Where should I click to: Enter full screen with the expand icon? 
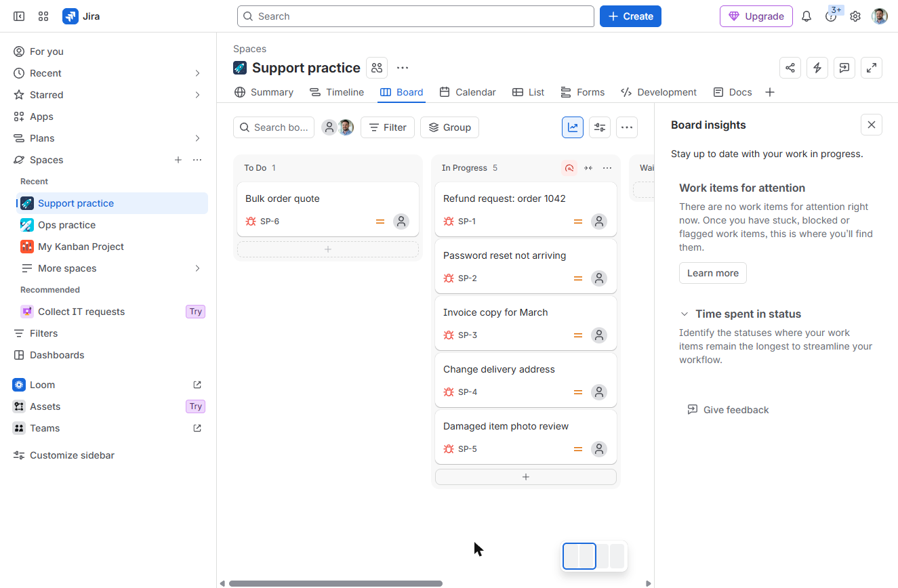click(872, 68)
